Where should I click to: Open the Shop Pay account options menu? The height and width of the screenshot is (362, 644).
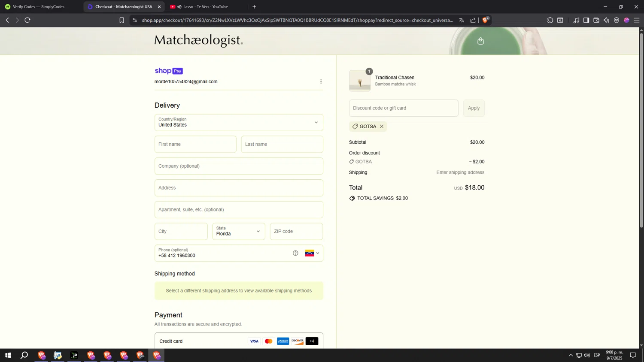coord(321,81)
